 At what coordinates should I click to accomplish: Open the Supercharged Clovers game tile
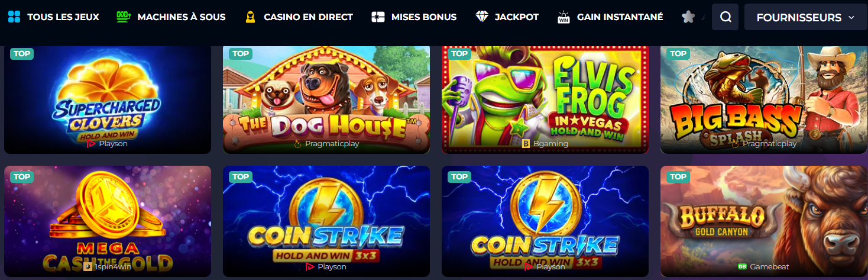108,99
